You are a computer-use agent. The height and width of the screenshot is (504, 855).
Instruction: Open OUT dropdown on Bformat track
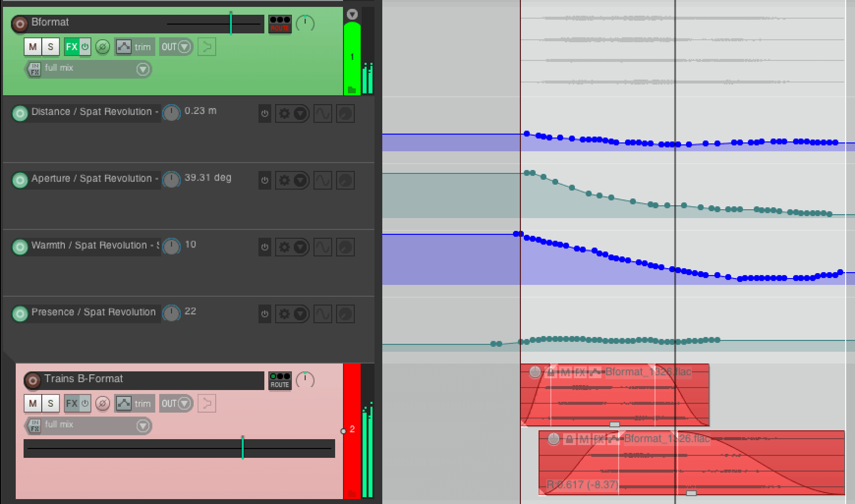176,47
